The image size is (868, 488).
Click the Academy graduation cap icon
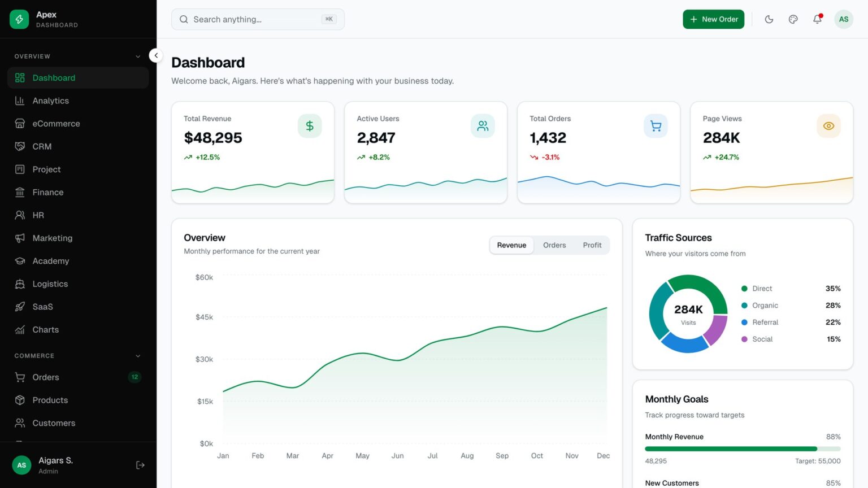click(20, 261)
